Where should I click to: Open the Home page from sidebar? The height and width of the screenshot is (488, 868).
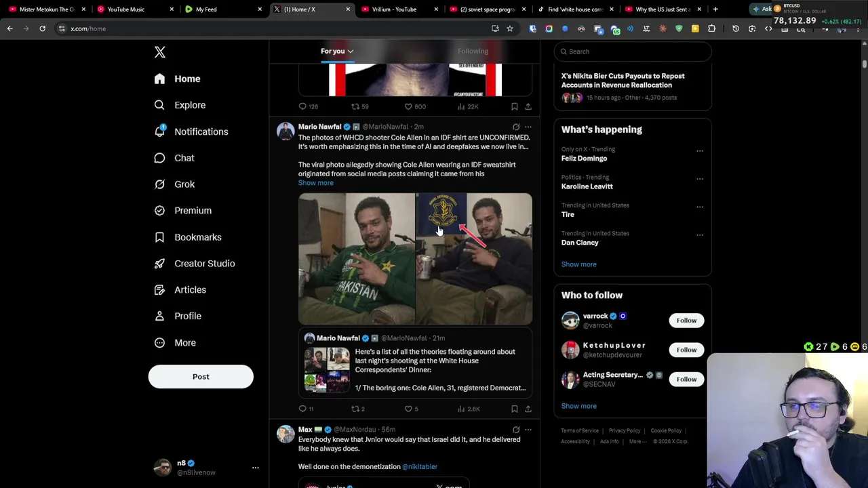(x=177, y=79)
